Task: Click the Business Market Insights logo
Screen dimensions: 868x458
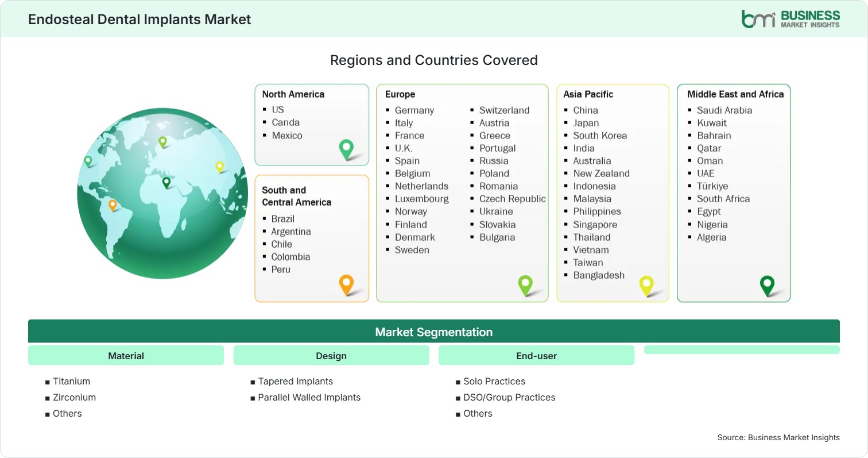Action: (x=790, y=18)
